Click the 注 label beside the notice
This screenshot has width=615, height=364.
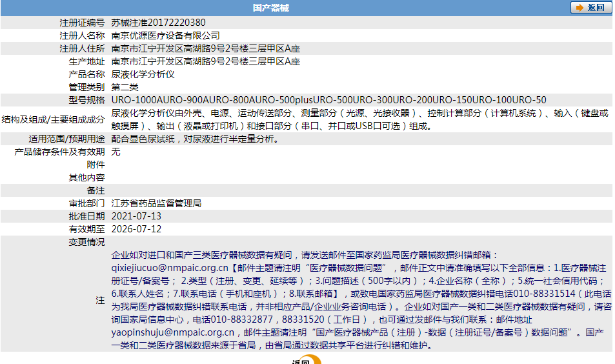(100, 301)
